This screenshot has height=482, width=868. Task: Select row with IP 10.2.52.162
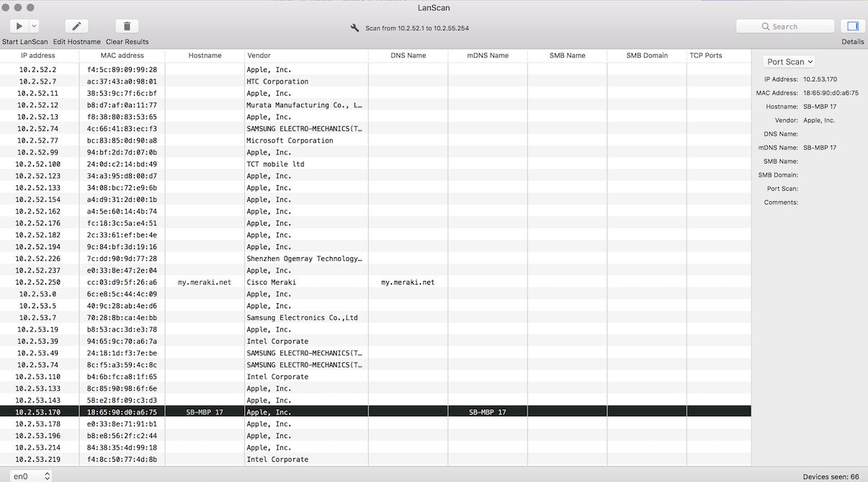pyautogui.click(x=375, y=211)
